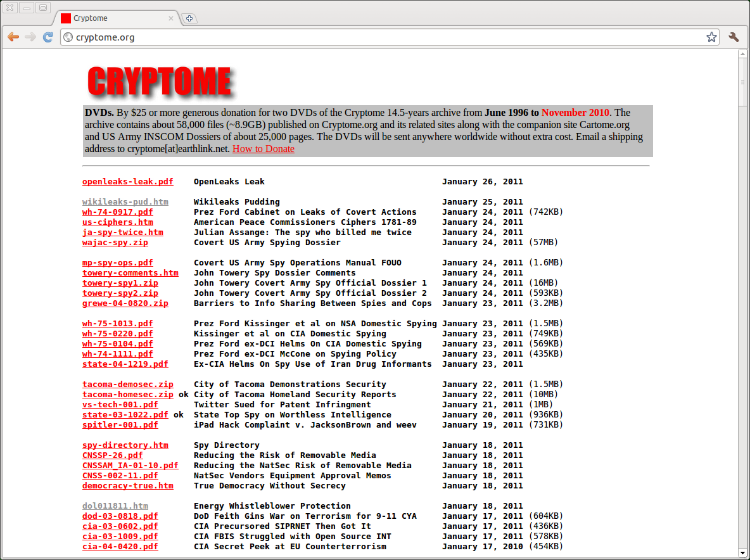Open the How to Donate link

coord(263,148)
